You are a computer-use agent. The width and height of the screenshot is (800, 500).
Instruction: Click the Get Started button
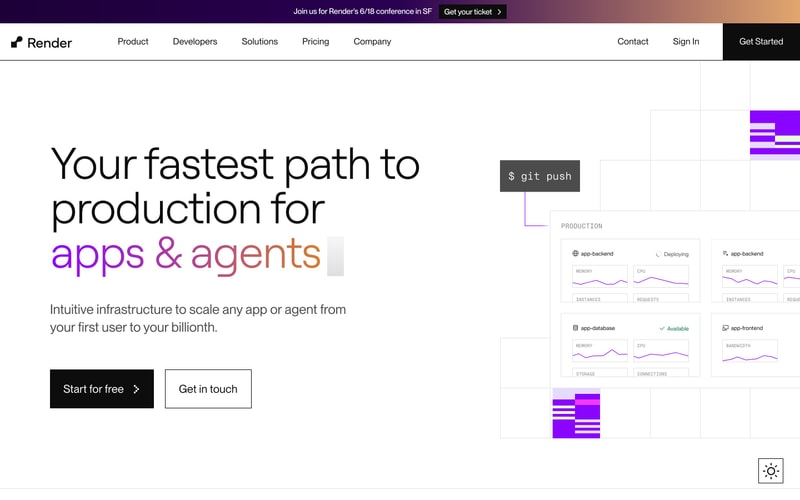click(761, 41)
